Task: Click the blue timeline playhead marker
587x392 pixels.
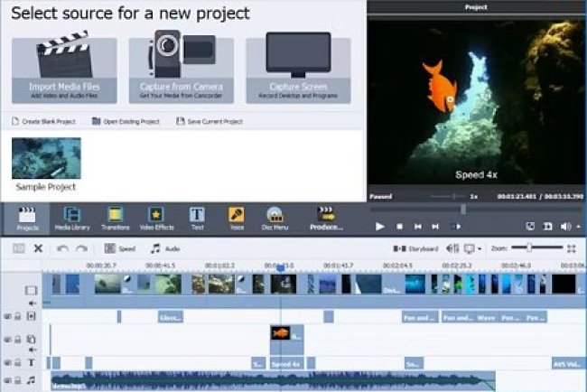Action: click(x=280, y=268)
